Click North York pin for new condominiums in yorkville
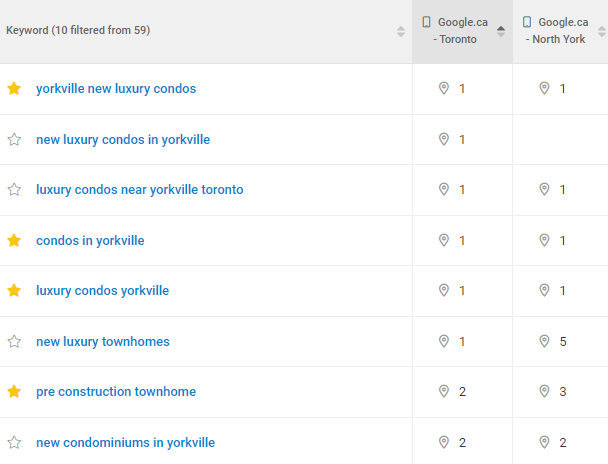The image size is (608, 464). [544, 442]
